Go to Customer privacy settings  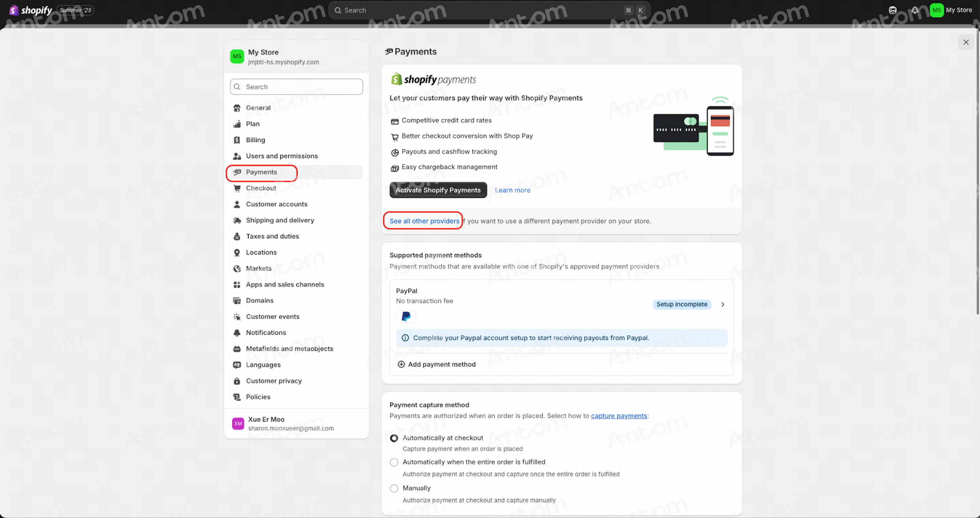point(296,381)
